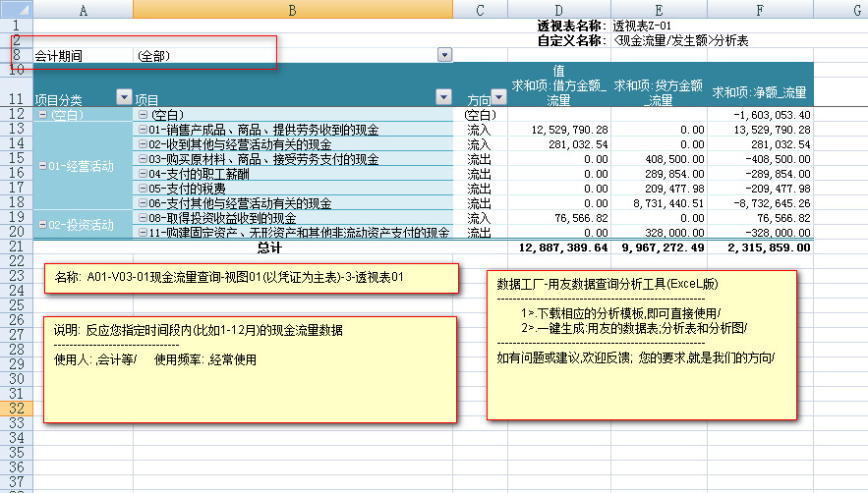Collapse the 04-支付的职工薪酬 item row

[x=143, y=174]
